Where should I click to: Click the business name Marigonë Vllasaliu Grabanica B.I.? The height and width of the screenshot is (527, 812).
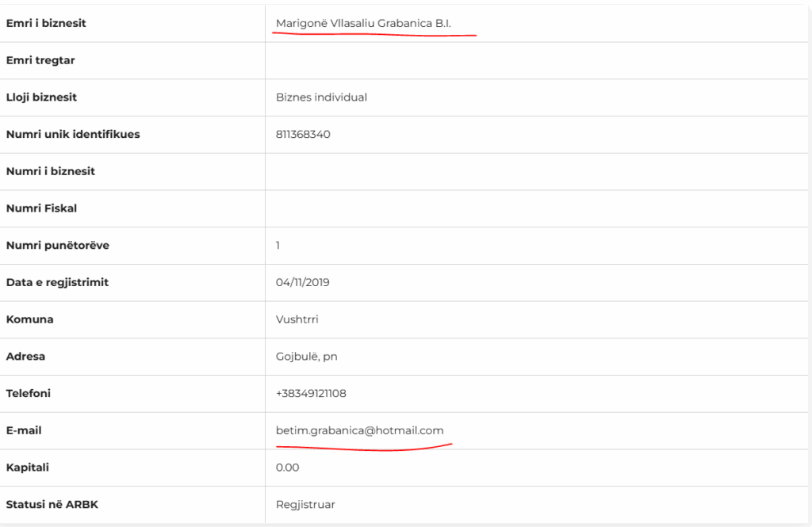pos(362,24)
